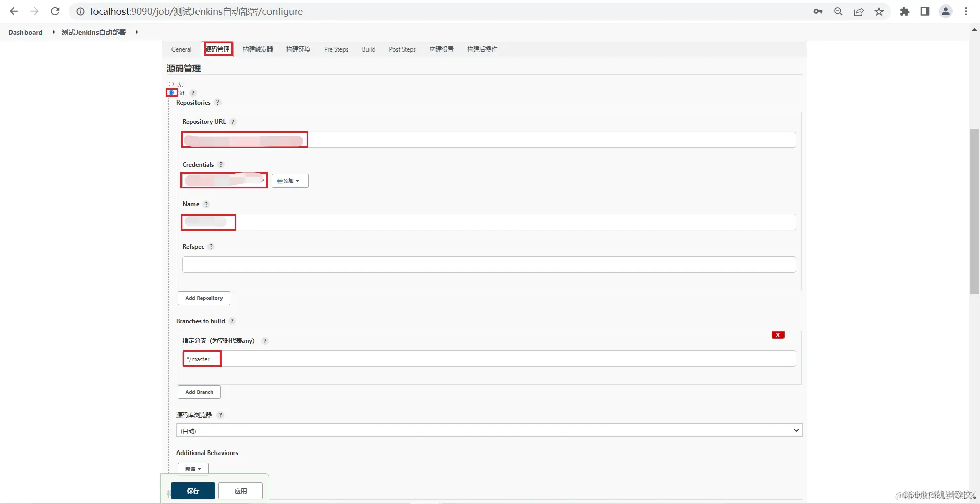Select the 无 radio button
Screen dimensions: 980x504
coord(171,84)
